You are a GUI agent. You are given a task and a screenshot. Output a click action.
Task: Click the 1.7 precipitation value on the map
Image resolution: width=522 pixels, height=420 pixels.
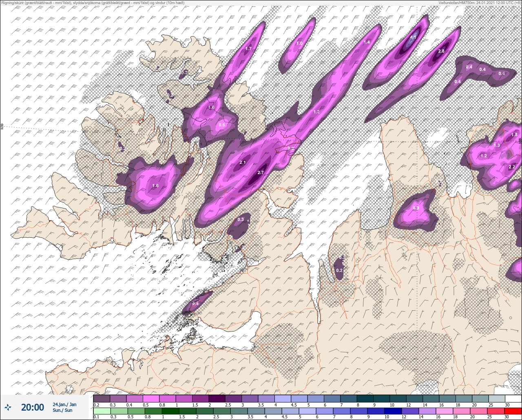coord(248,49)
